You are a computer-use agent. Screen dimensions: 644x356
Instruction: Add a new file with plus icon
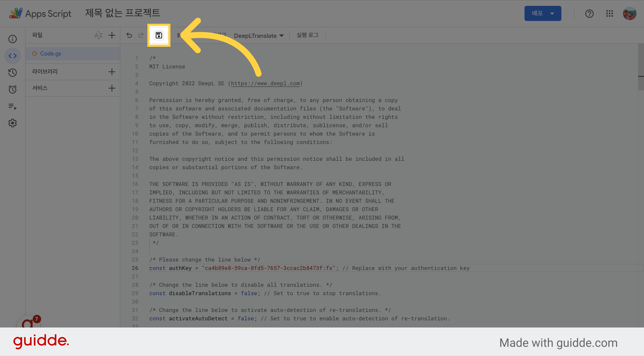[112, 35]
